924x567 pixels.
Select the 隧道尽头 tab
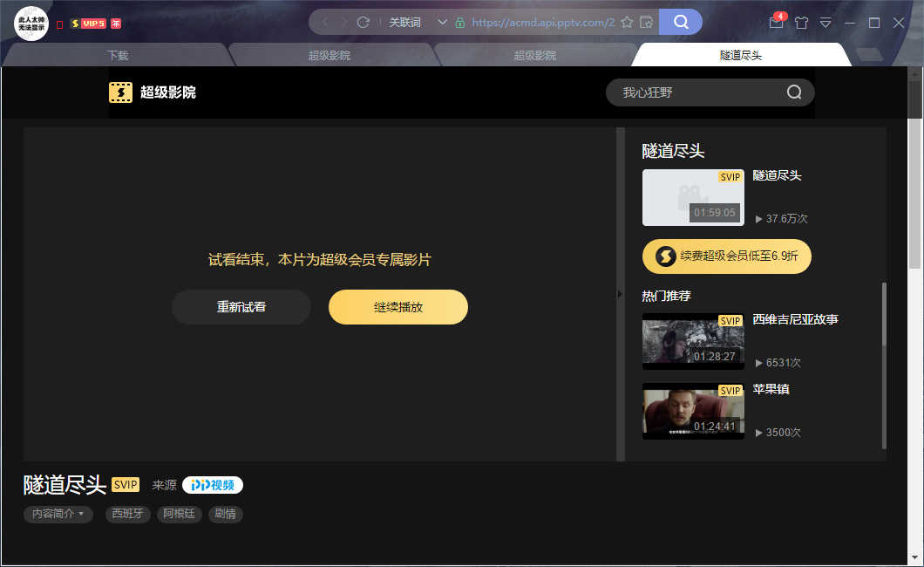click(x=740, y=55)
